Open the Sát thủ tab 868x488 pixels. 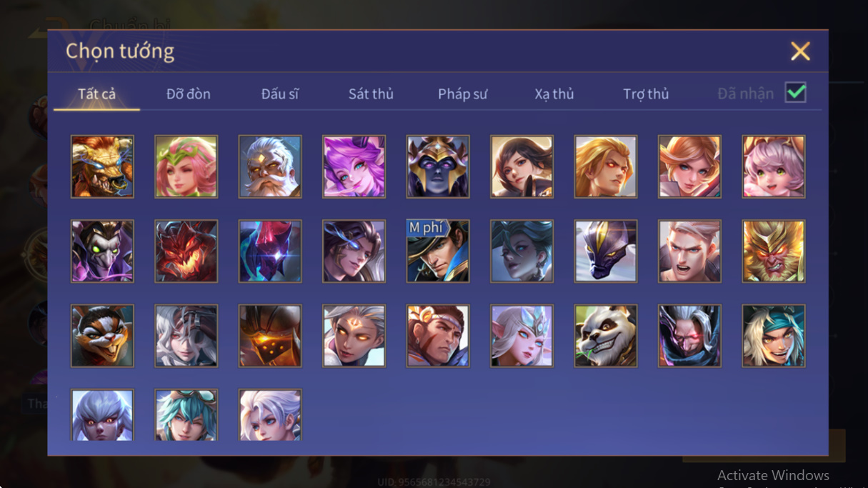click(x=371, y=94)
